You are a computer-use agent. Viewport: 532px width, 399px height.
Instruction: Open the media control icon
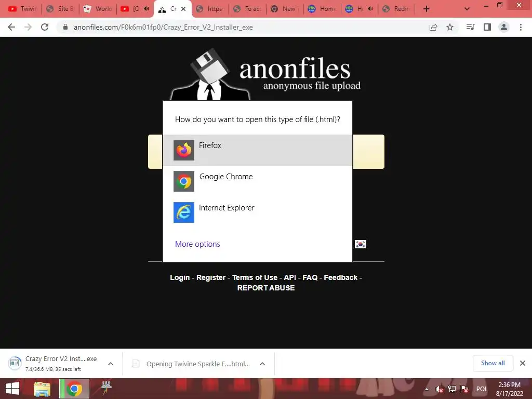[x=470, y=27]
